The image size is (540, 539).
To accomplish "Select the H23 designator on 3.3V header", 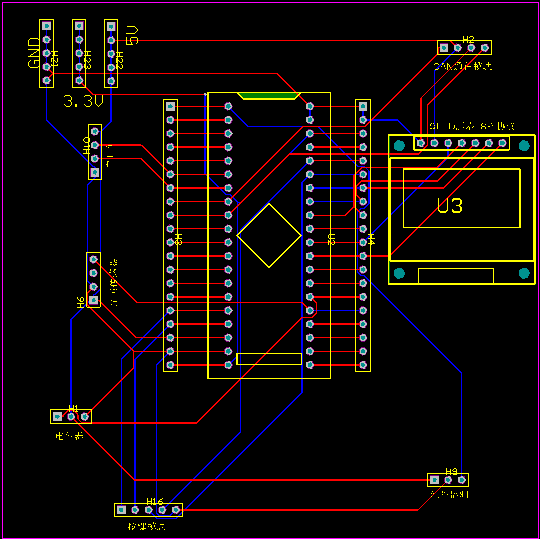I will pyautogui.click(x=87, y=60).
